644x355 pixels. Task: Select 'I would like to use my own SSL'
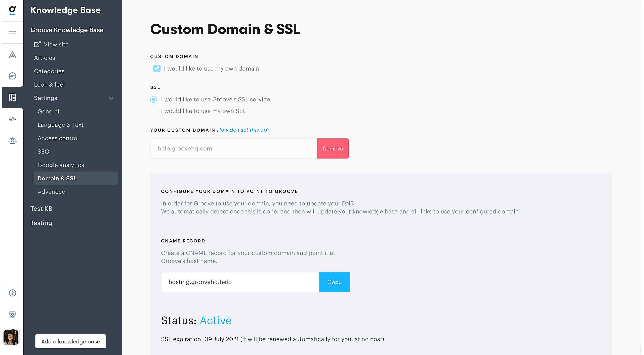tap(153, 111)
